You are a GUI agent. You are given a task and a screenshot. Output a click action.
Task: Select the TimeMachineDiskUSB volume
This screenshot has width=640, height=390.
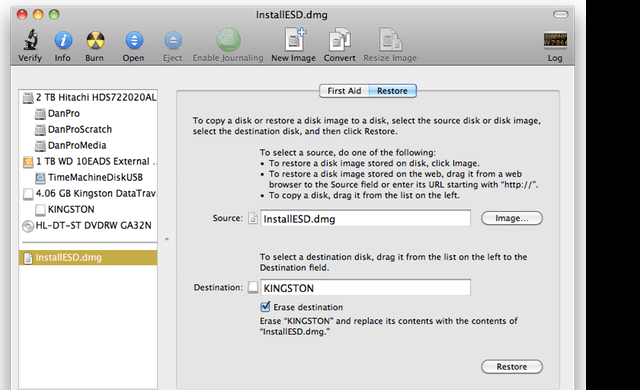[x=89, y=178]
